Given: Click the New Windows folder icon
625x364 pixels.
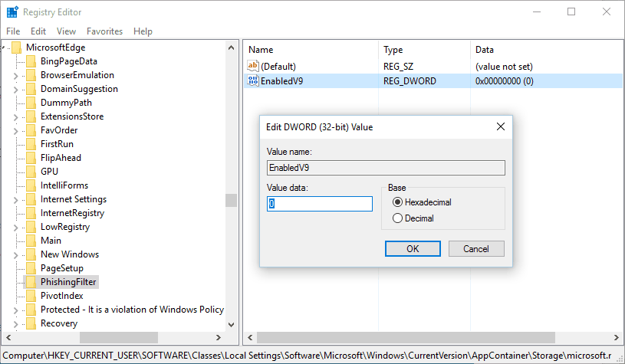Looking at the screenshot, I should 31,254.
